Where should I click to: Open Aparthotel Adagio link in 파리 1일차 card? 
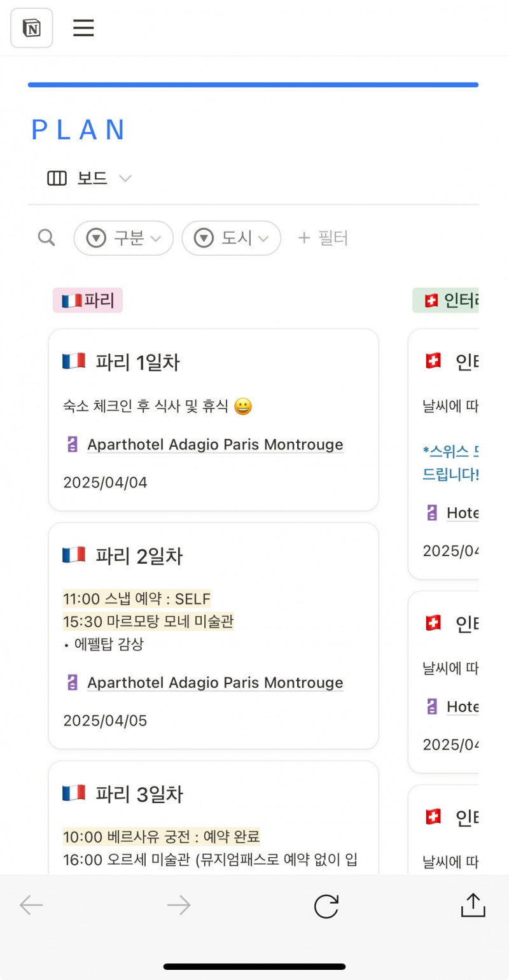[215, 444]
